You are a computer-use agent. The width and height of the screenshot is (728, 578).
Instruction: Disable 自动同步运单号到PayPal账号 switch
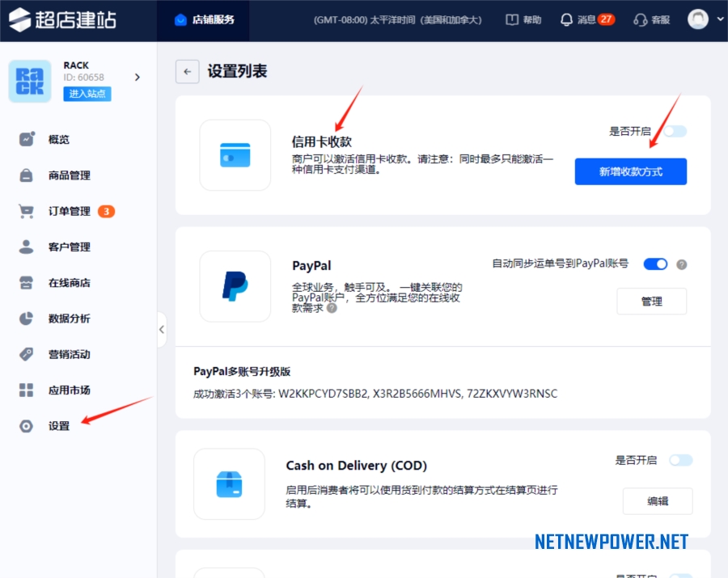pyautogui.click(x=655, y=264)
